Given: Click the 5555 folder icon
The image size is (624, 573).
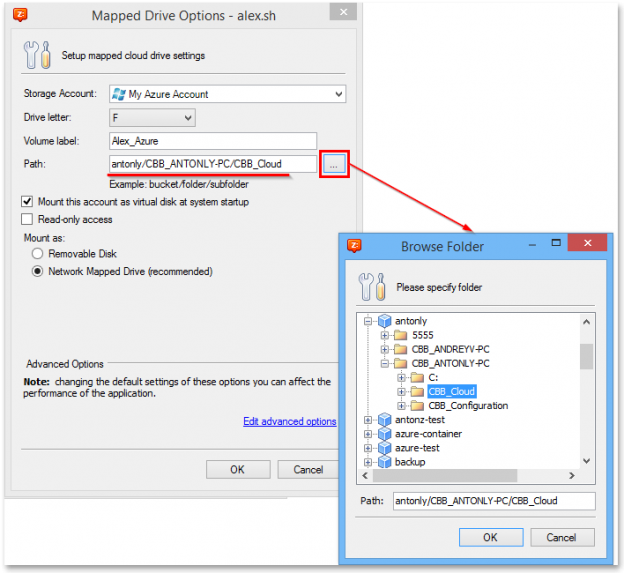Looking at the screenshot, I should click(x=400, y=335).
